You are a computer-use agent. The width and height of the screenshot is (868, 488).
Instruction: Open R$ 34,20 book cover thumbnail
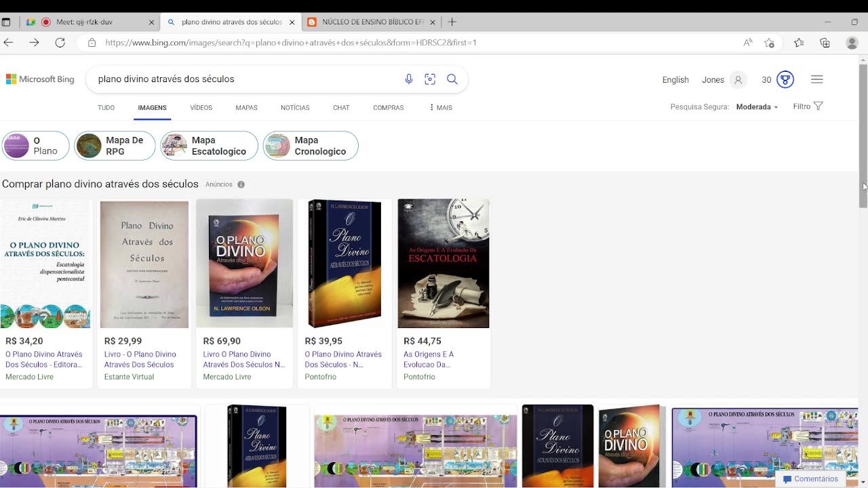(45, 264)
